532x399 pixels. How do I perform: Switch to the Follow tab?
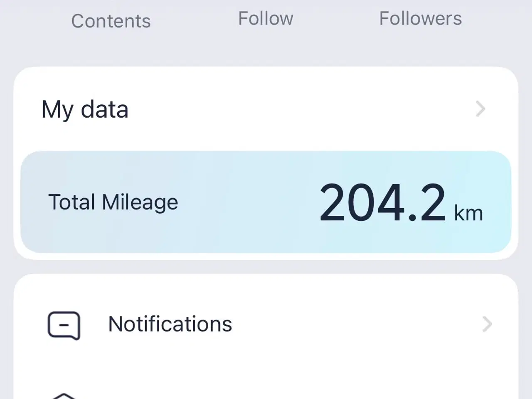pyautogui.click(x=266, y=19)
